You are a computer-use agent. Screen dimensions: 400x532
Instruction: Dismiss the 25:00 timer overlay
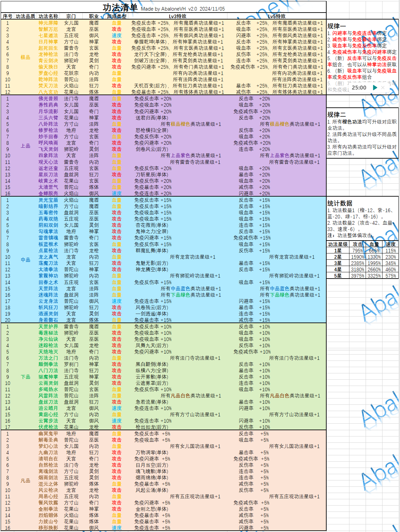pyautogui.click(x=383, y=88)
